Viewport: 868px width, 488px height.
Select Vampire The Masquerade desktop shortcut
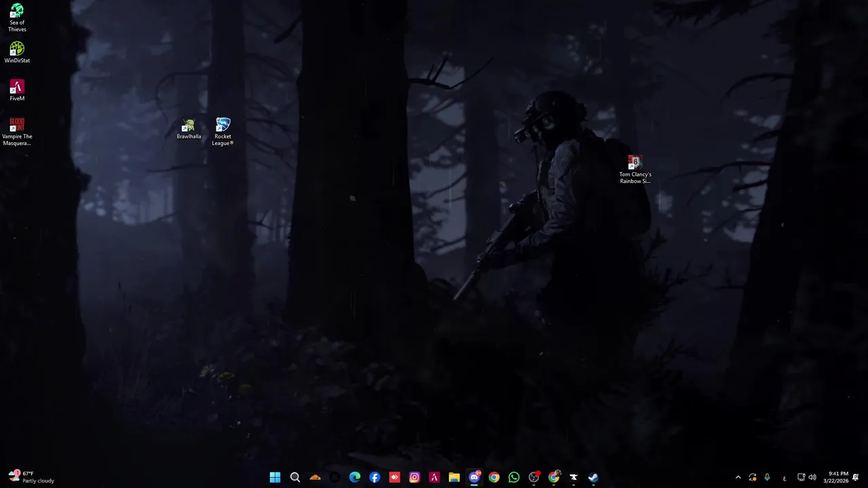click(x=17, y=131)
